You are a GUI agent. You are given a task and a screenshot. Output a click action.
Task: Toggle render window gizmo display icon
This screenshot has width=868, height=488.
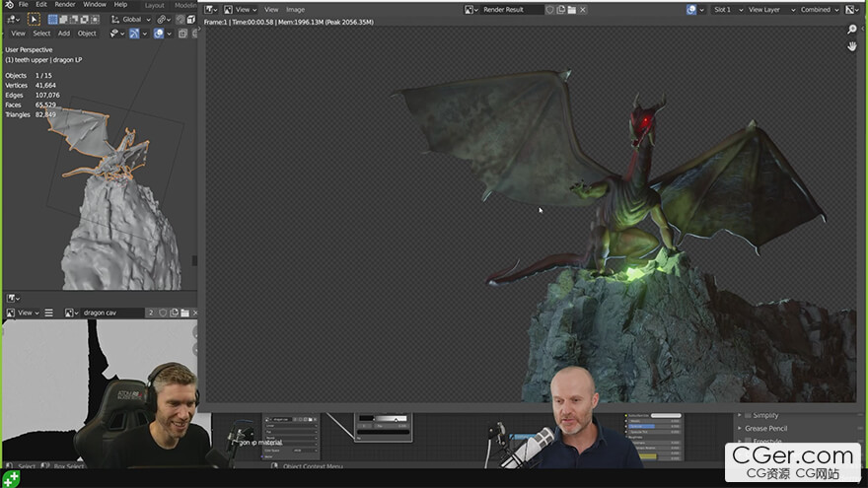click(691, 10)
